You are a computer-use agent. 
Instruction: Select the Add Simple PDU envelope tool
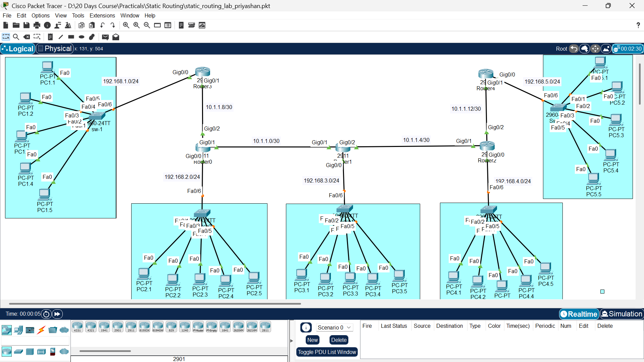click(105, 37)
